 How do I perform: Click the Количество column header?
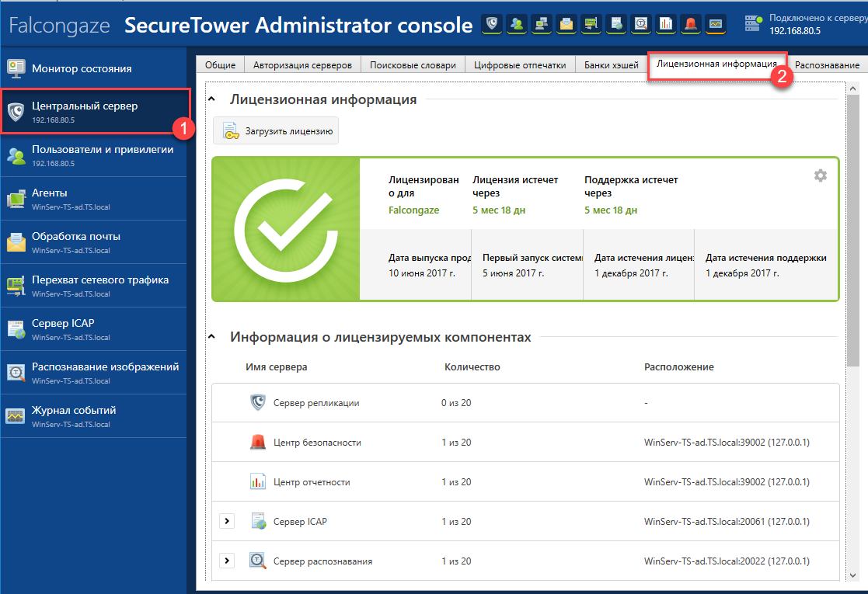click(472, 366)
